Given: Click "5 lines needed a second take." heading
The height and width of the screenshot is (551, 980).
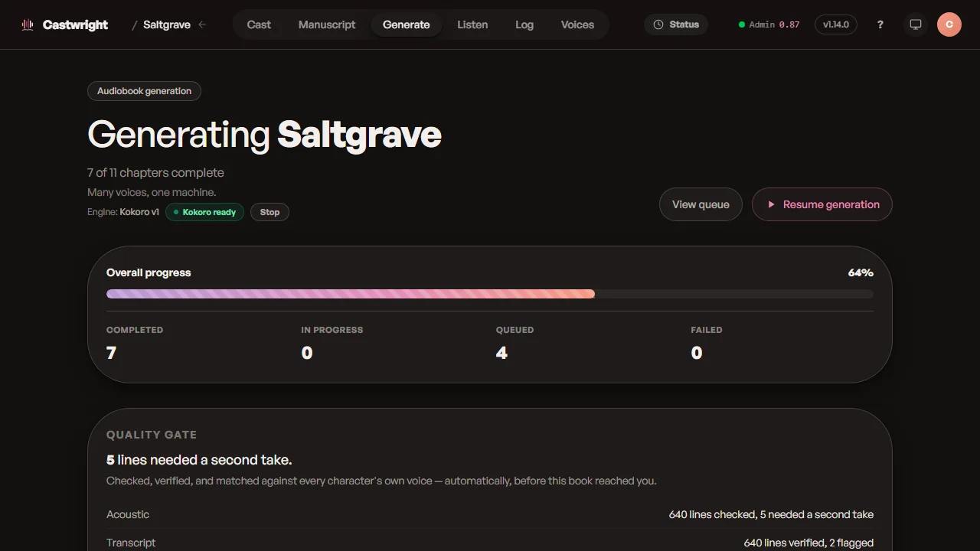Looking at the screenshot, I should coord(199,460).
